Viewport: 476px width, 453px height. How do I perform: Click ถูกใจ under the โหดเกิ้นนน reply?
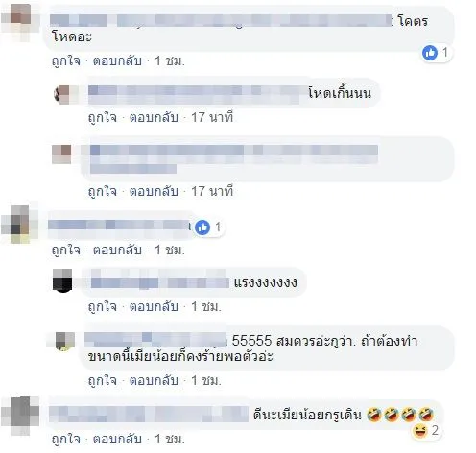coord(103,118)
